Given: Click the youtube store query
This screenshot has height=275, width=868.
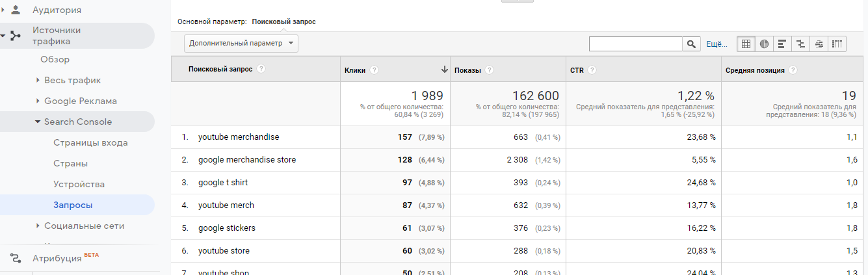Looking at the screenshot, I should coord(224,251).
